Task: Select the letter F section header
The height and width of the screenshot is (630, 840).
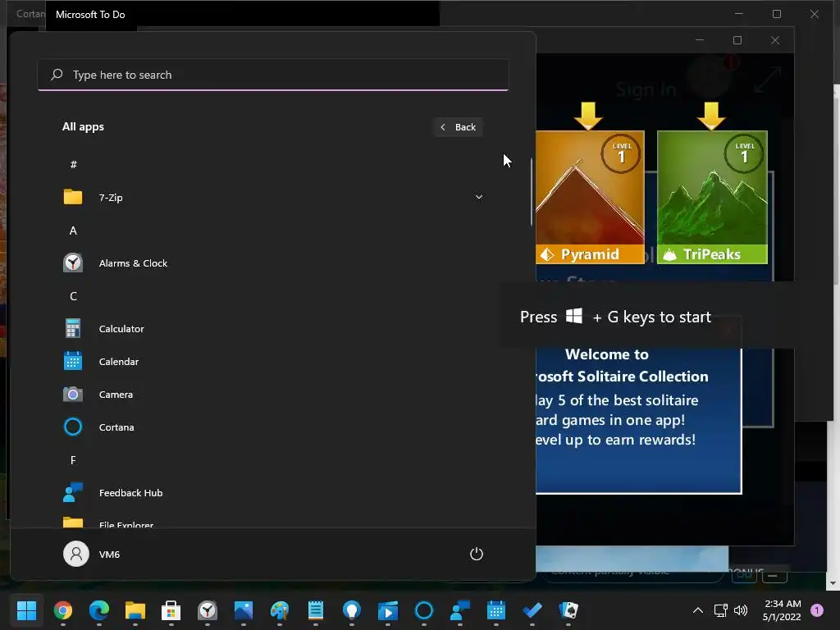Action: [73, 460]
